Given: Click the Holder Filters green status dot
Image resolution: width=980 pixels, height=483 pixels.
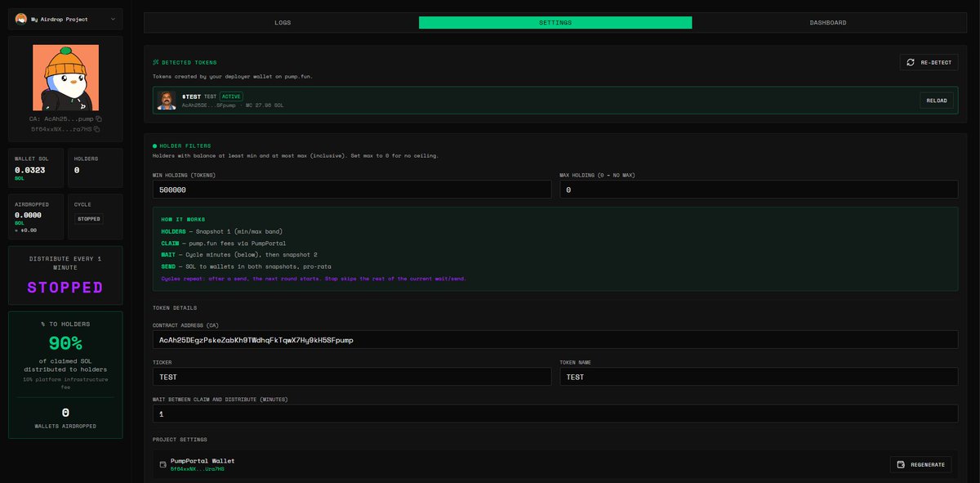Looking at the screenshot, I should tap(155, 145).
